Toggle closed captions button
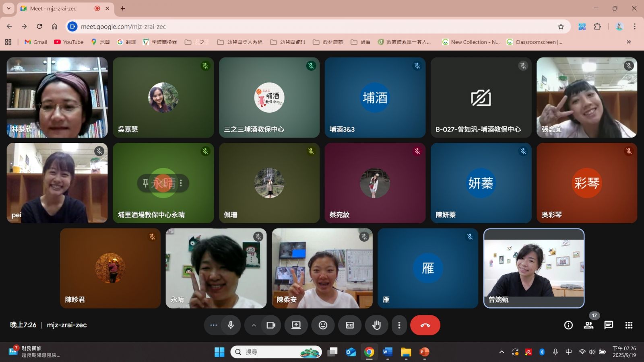This screenshot has height=362, width=644. [350, 325]
